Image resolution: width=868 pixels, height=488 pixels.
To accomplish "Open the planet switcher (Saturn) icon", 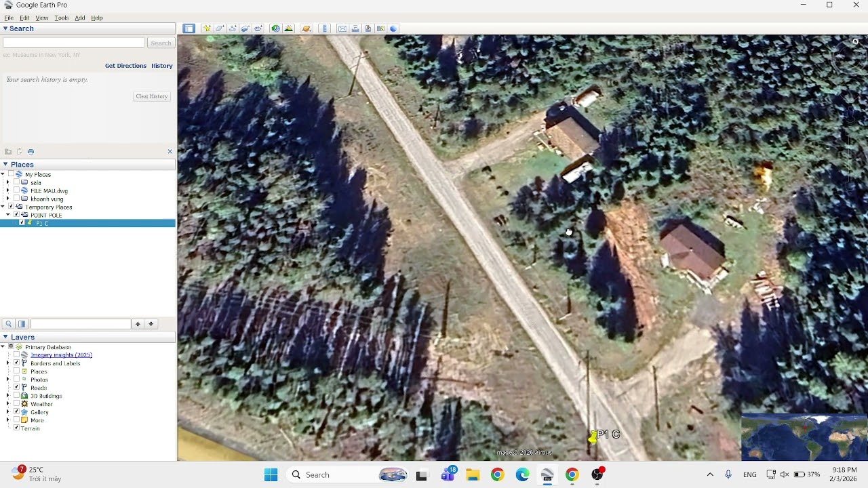I will coord(307,28).
